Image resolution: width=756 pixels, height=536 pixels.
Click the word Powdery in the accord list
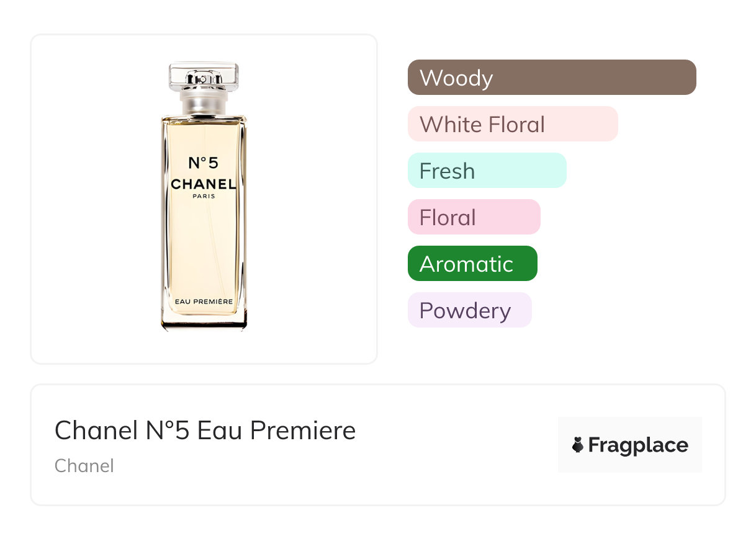pyautogui.click(x=465, y=311)
